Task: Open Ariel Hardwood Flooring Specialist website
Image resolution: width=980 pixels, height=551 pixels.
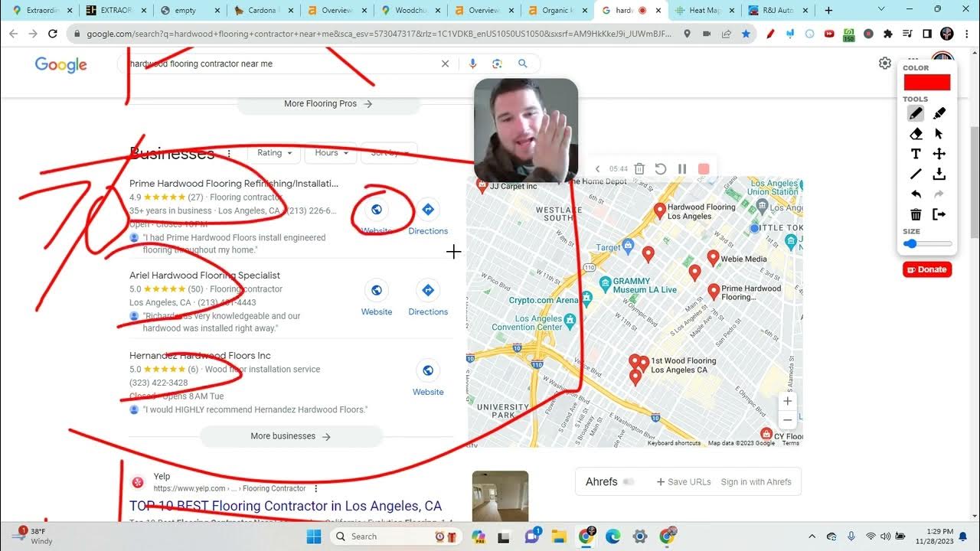Action: tap(377, 298)
